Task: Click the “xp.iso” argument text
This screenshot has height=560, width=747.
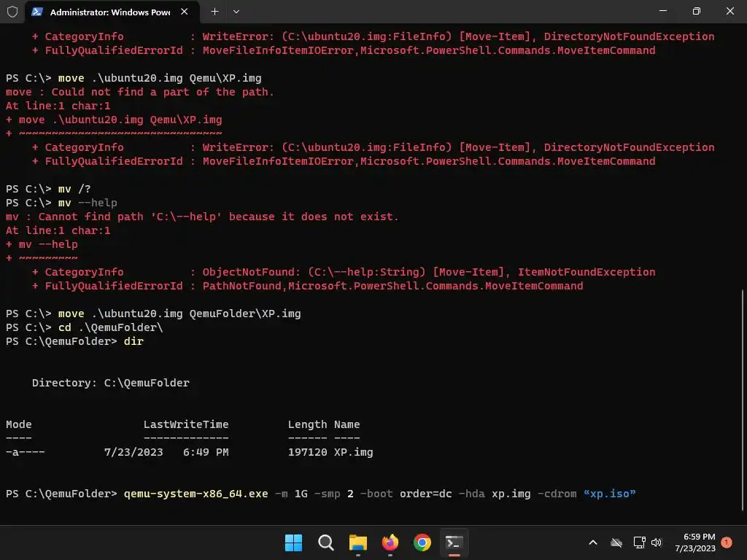Action: pyautogui.click(x=609, y=494)
